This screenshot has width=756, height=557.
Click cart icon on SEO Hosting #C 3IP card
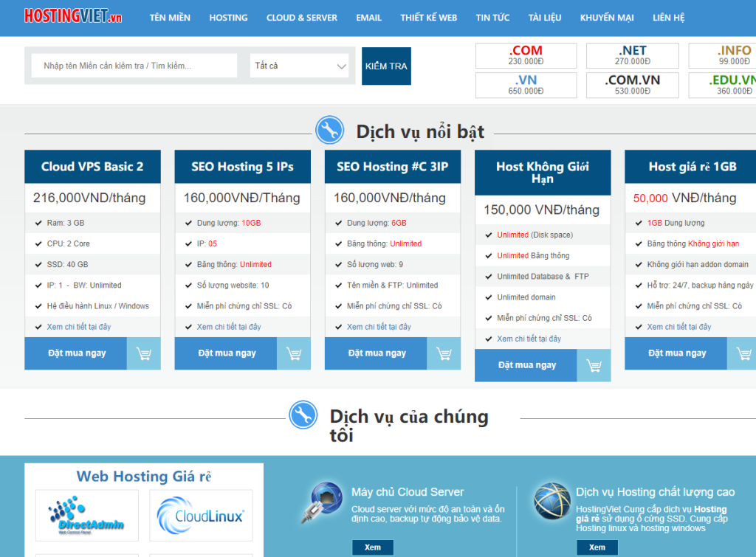coord(444,353)
